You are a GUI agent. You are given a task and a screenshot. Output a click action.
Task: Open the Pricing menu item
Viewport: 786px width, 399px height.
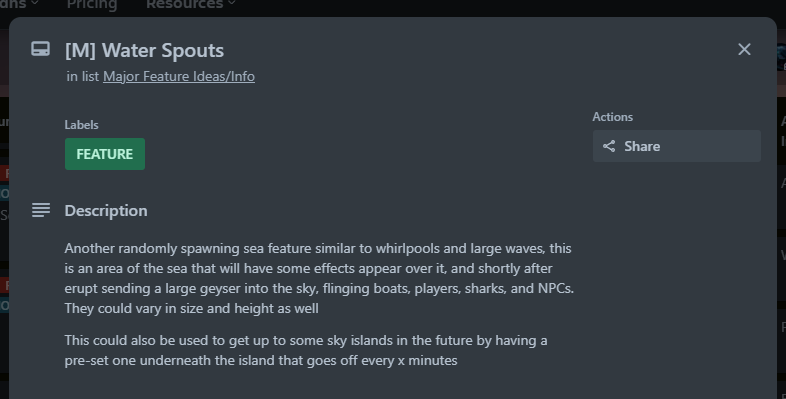point(92,5)
